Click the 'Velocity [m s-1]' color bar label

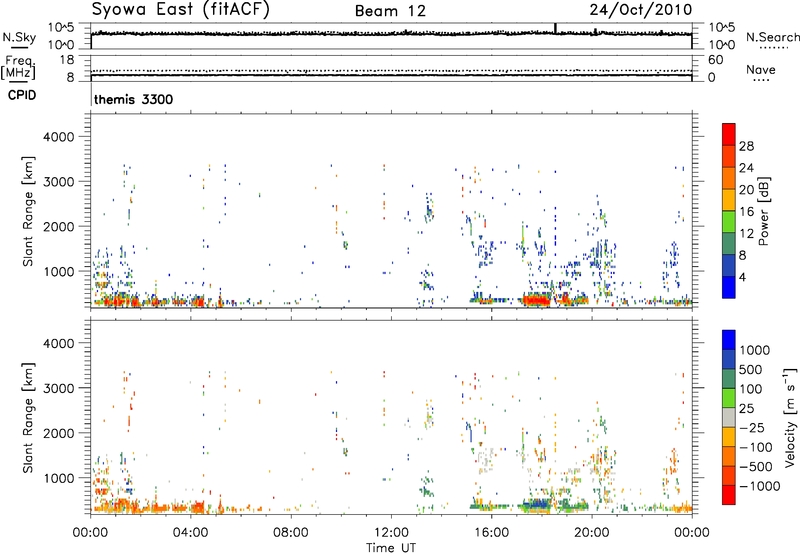tap(790, 417)
